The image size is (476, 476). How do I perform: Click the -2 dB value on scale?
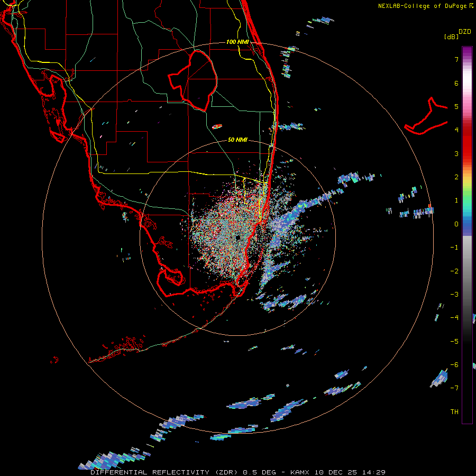click(454, 271)
